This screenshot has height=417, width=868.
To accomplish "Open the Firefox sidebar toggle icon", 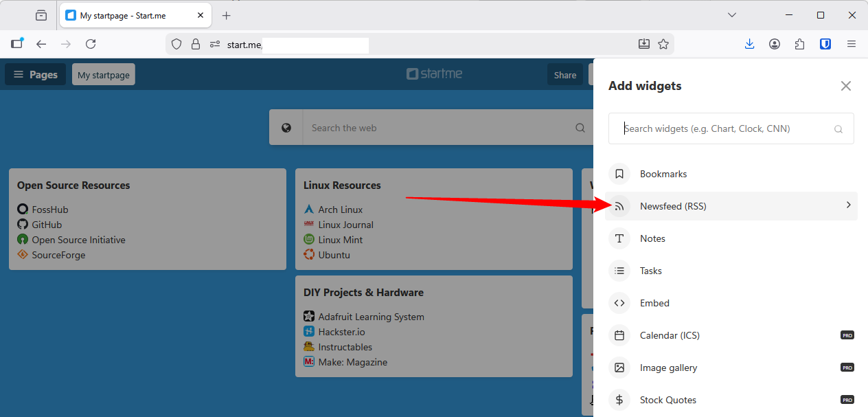I will (x=17, y=43).
